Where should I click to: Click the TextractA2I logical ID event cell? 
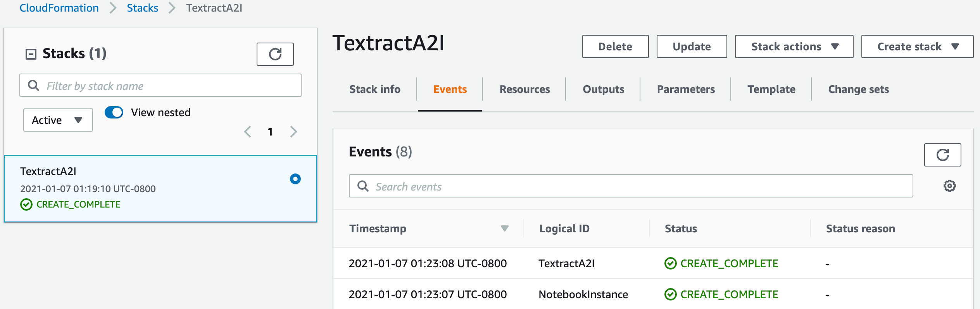tap(566, 263)
